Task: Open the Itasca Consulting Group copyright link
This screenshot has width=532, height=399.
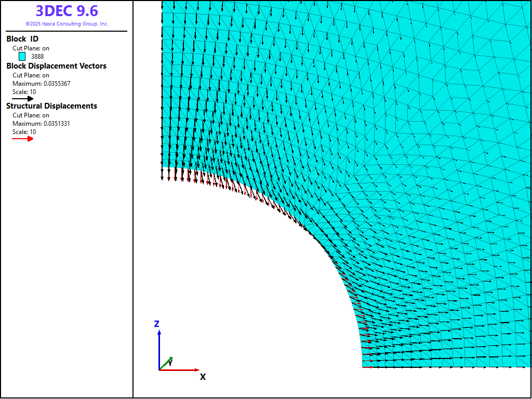Action: 66,24
